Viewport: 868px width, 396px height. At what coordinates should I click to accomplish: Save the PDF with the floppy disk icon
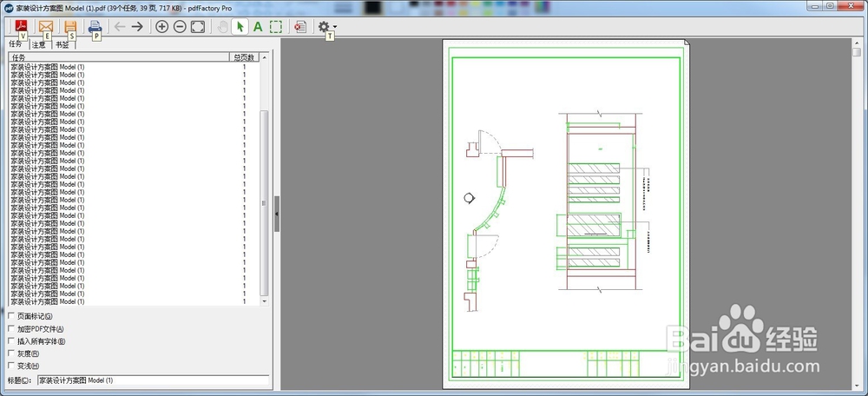pos(70,26)
